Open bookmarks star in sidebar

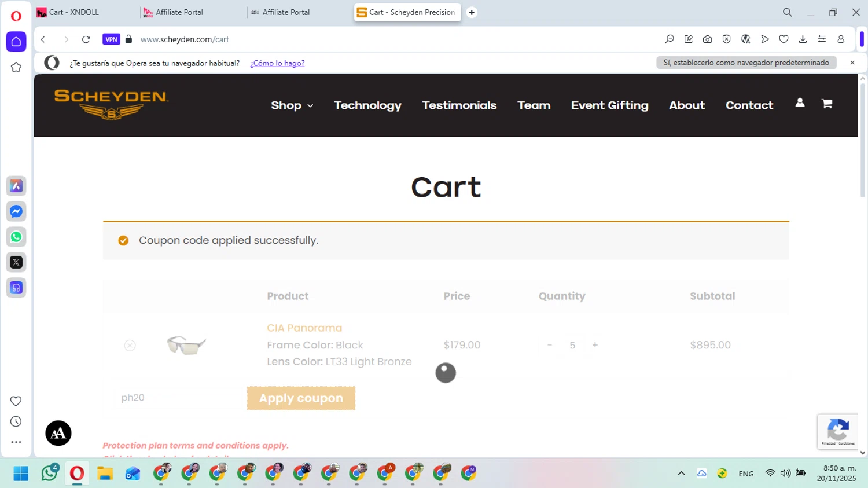tap(16, 67)
